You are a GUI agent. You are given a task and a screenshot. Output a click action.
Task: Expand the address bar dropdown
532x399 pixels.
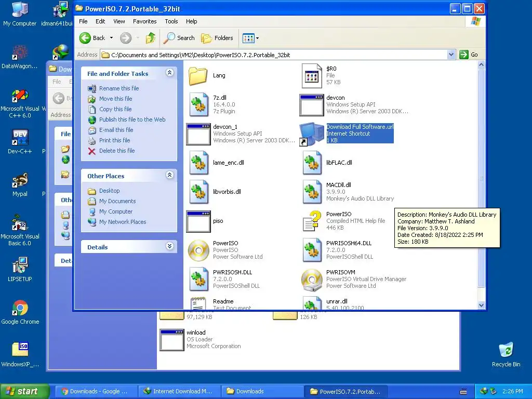pyautogui.click(x=451, y=55)
